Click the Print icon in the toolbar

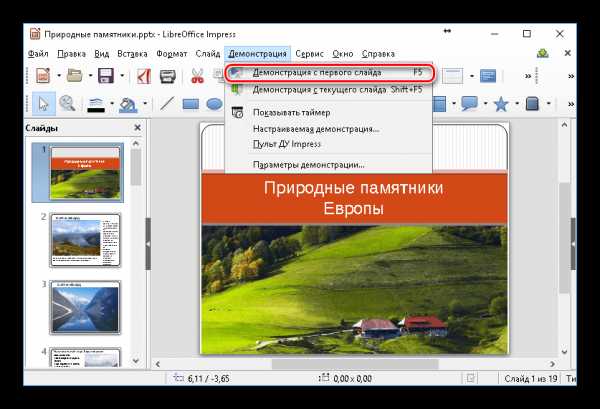click(167, 76)
